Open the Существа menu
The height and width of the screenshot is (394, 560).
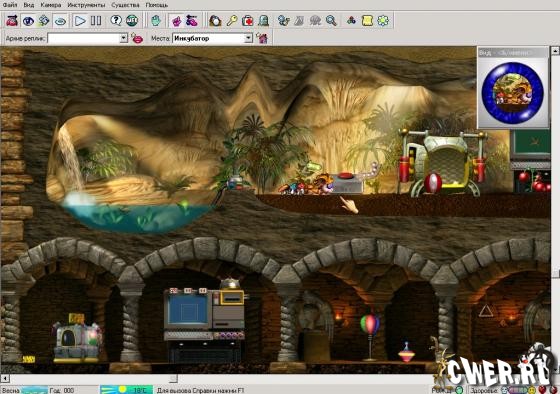[125, 5]
